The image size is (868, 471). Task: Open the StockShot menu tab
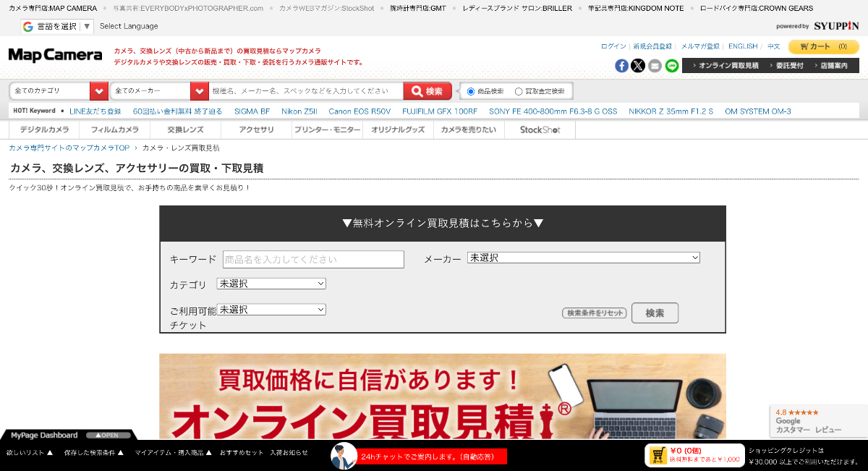point(540,130)
